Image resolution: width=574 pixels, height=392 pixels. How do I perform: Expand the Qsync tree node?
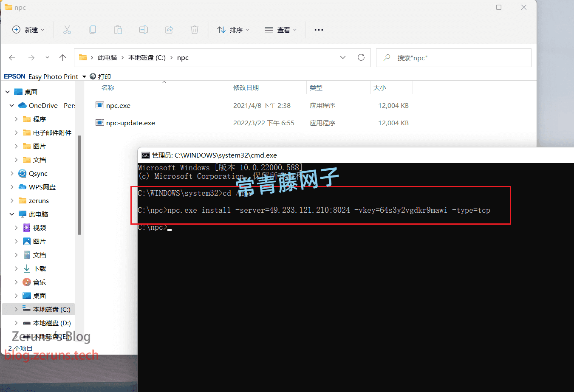(x=12, y=173)
